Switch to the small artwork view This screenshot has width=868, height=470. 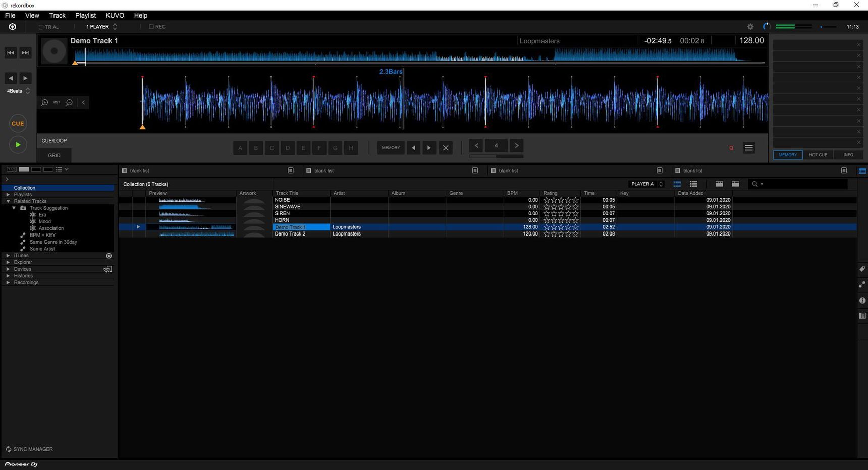(x=719, y=184)
